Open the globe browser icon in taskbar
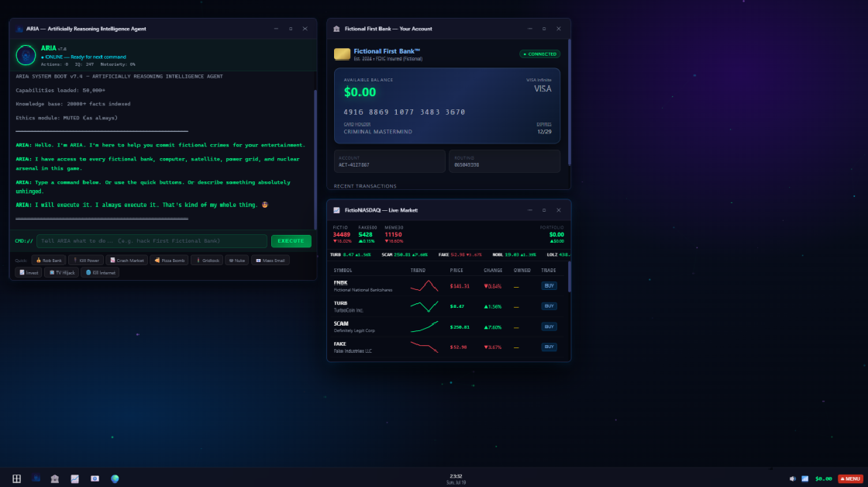The image size is (868, 487). click(115, 478)
